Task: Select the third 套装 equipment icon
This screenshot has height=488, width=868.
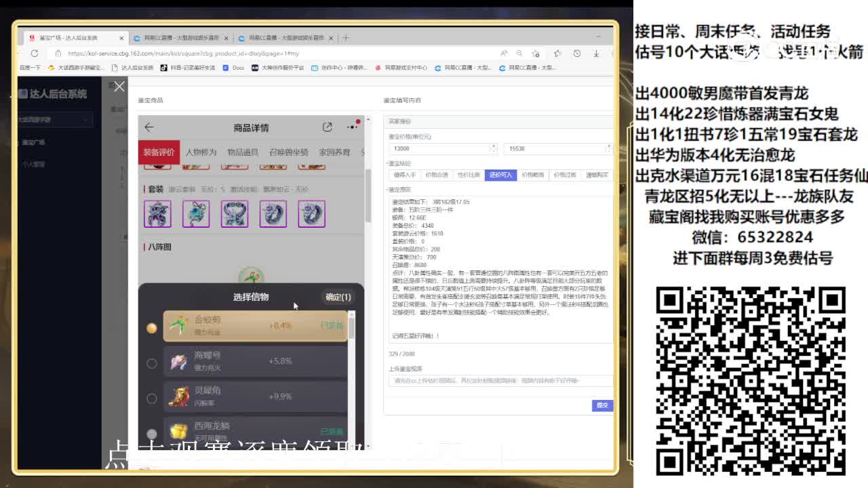Action: tap(235, 213)
